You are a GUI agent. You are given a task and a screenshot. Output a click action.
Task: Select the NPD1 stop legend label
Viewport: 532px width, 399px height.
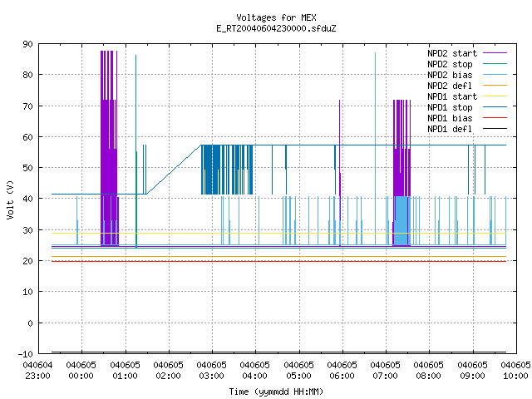click(x=450, y=107)
